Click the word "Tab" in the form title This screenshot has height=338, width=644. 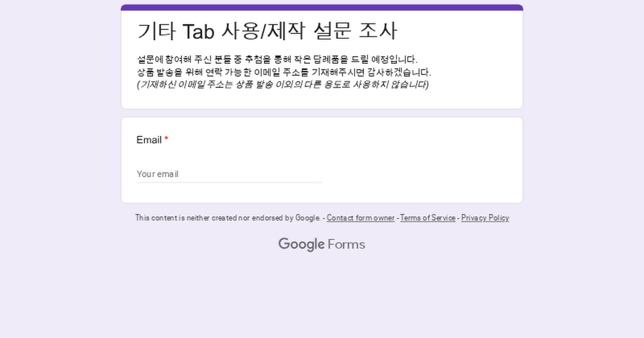point(199,31)
